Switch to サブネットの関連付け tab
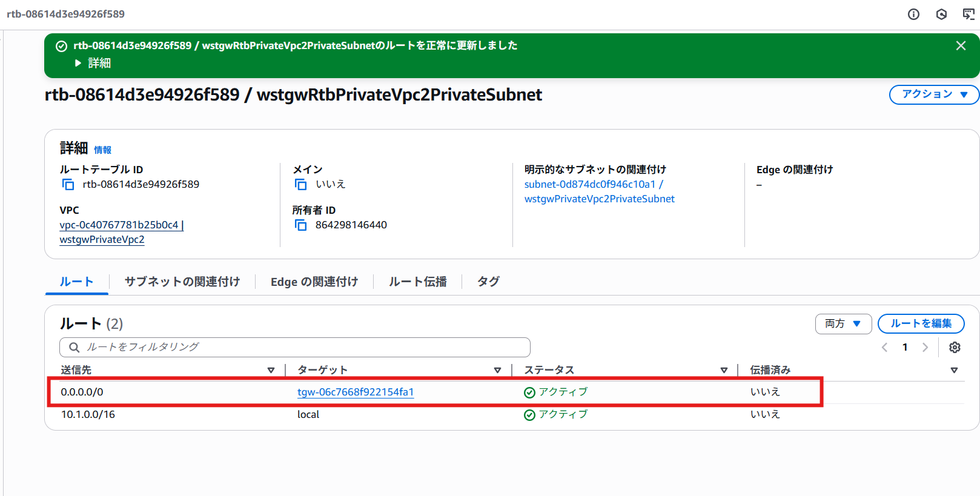Screen dimensions: 980x496 click(x=182, y=282)
